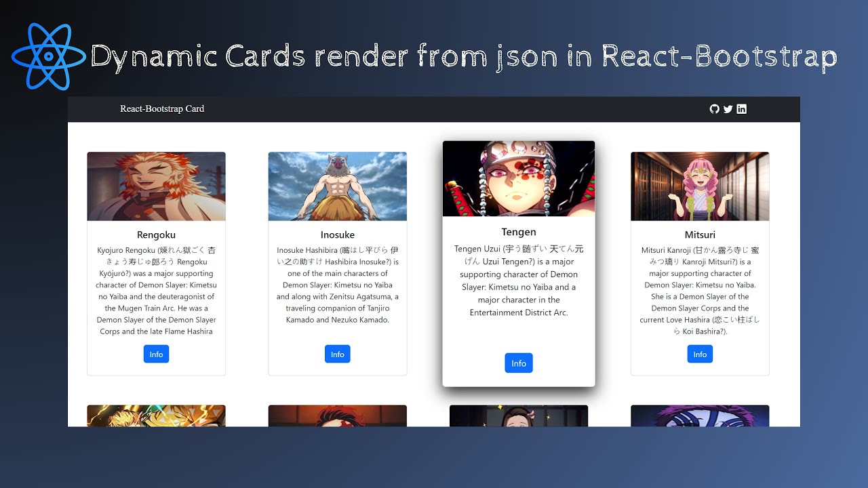Click the Inosuke Hashibira description text
The width and height of the screenshot is (868, 488).
click(x=338, y=285)
